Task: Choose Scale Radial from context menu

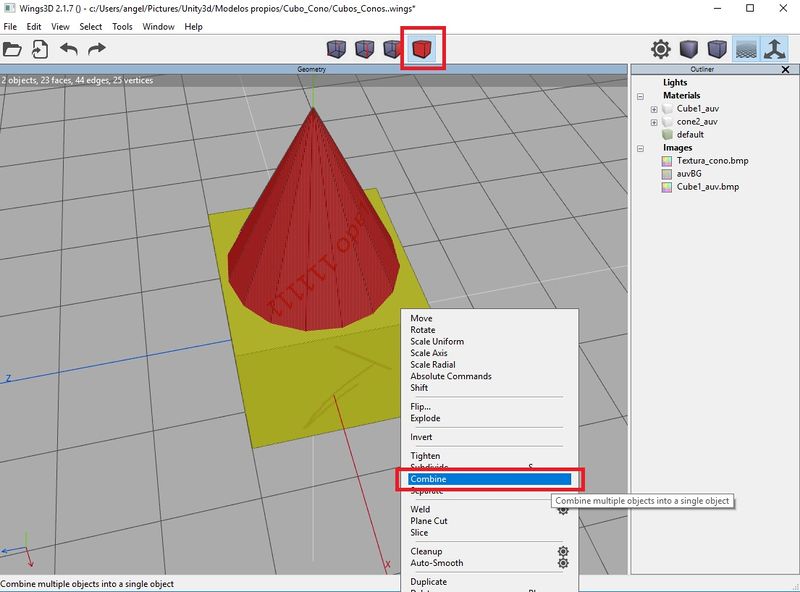Action: click(433, 364)
